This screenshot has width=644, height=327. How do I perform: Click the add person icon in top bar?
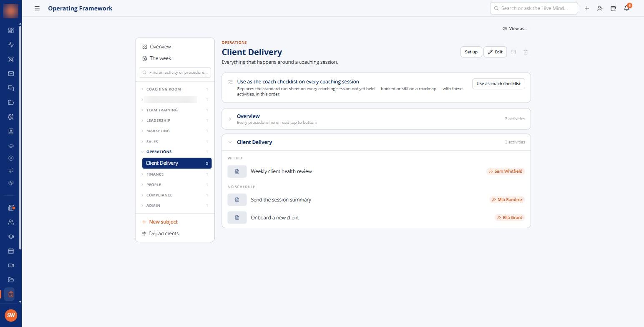click(x=600, y=8)
